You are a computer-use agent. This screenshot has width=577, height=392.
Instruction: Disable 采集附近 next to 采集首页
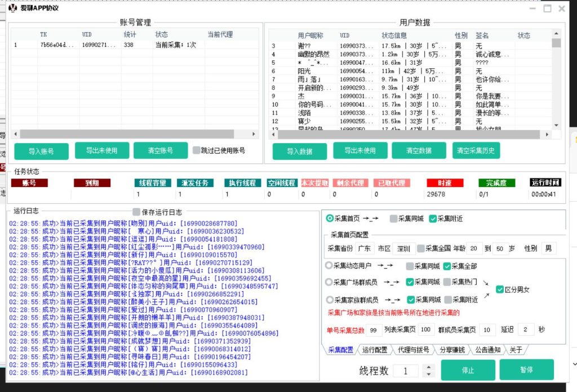point(432,218)
